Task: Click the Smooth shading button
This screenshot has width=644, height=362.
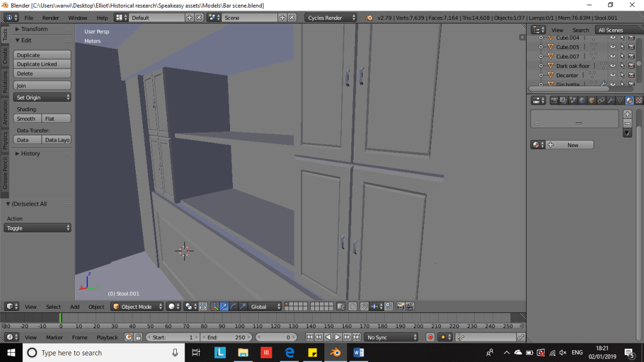Action: coord(27,119)
